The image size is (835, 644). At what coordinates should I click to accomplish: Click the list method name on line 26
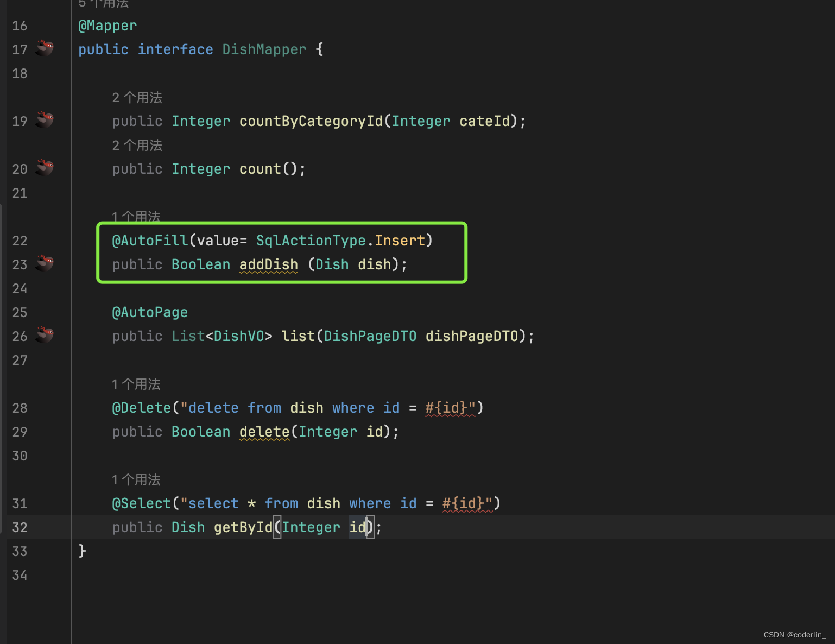coord(298,336)
